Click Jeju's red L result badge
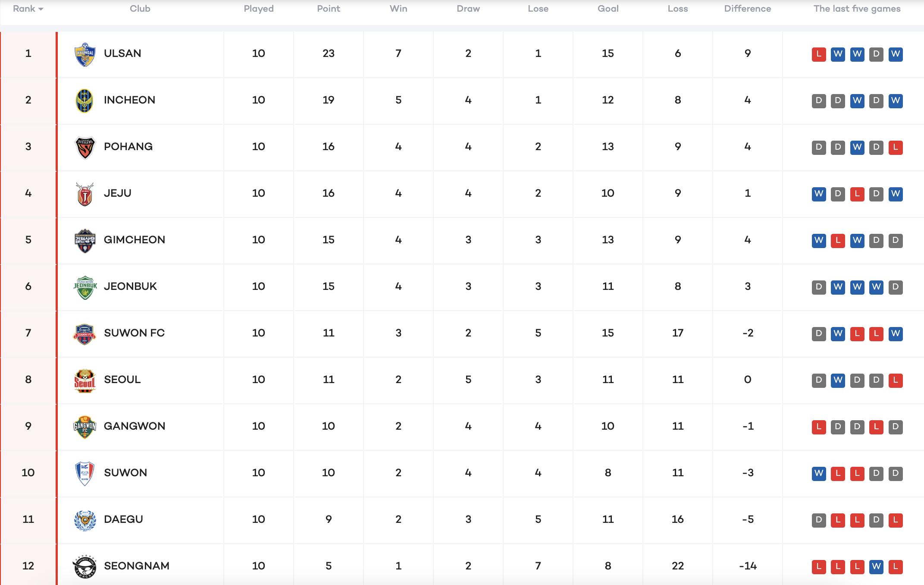 [857, 194]
